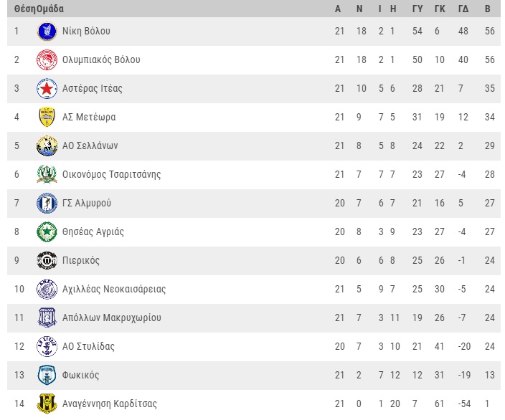The image size is (505, 420).
Task: Click the ΓΣ Αλμυρού blue logo
Action: point(47,203)
